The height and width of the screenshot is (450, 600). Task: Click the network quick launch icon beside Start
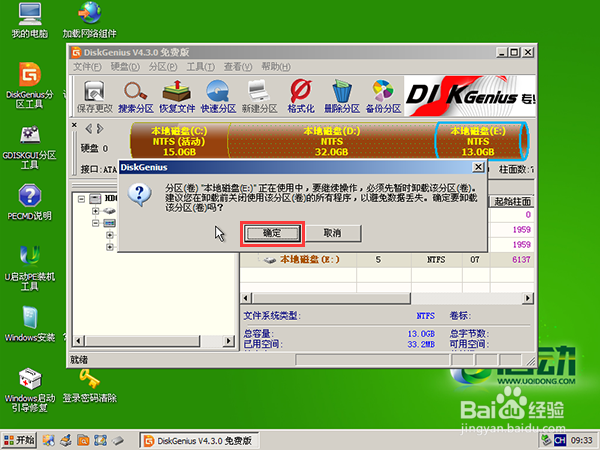coord(49,440)
